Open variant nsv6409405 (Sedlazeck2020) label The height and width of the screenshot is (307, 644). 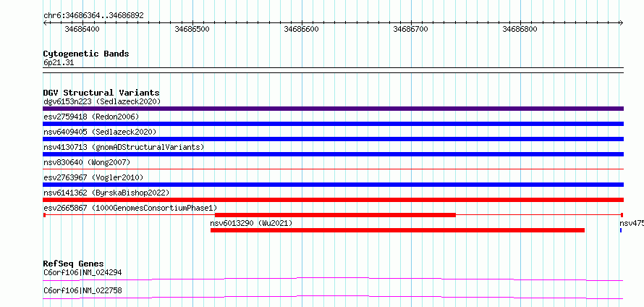tap(100, 132)
